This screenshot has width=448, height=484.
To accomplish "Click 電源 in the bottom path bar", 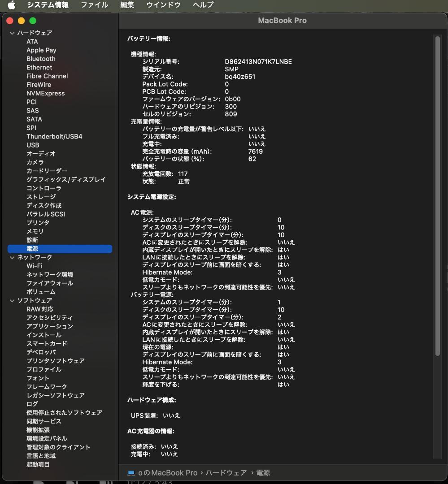I will point(263,473).
